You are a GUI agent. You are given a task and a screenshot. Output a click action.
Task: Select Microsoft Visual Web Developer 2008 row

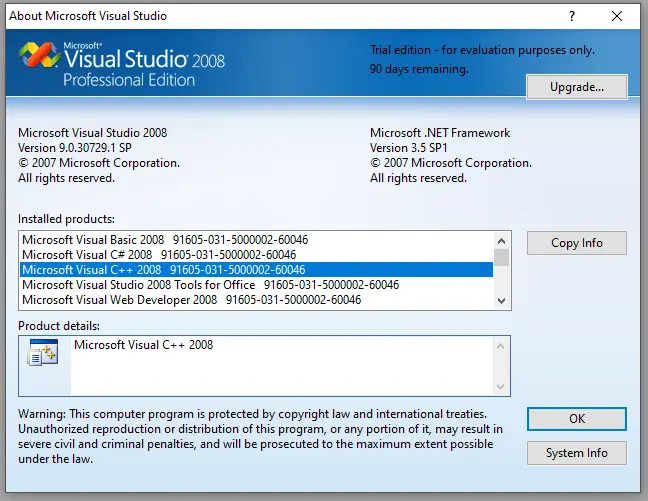coord(256,300)
